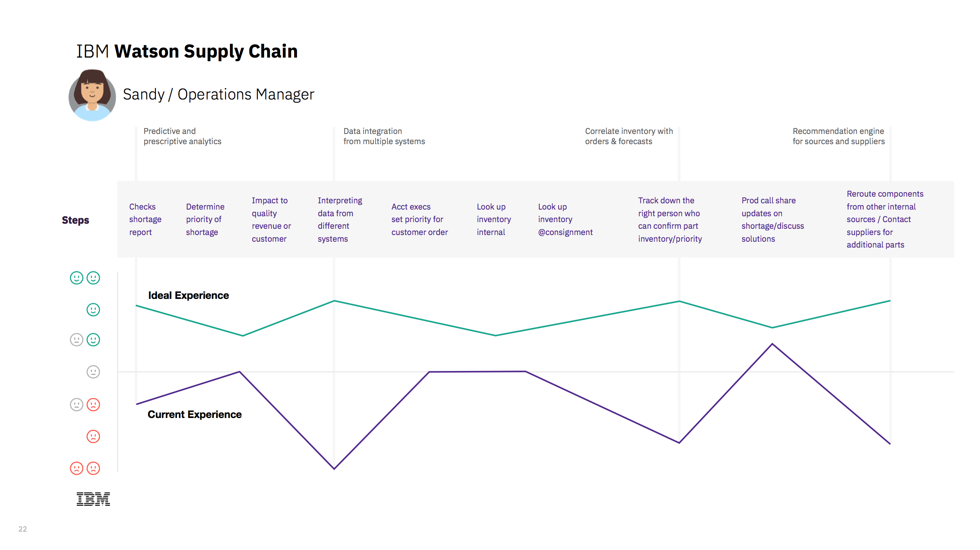The width and height of the screenshot is (980, 550).
Task: Click green smiley beside the gray neutral face
Action: pos(93,340)
